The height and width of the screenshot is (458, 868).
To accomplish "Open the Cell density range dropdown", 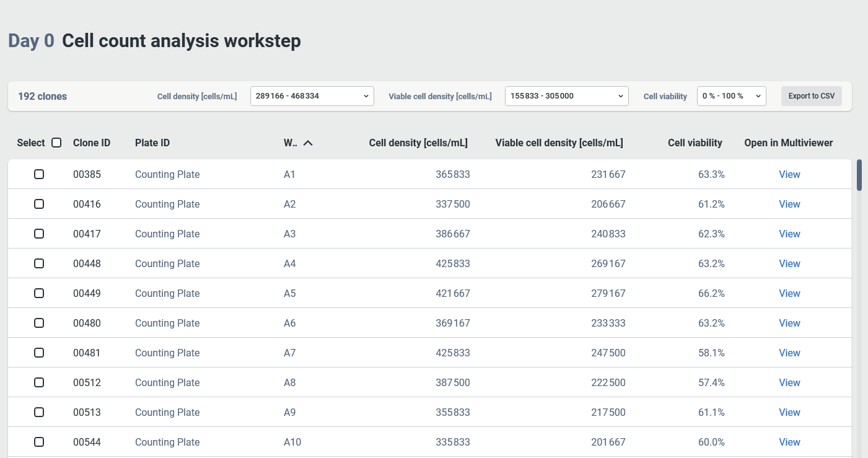I will pyautogui.click(x=312, y=96).
